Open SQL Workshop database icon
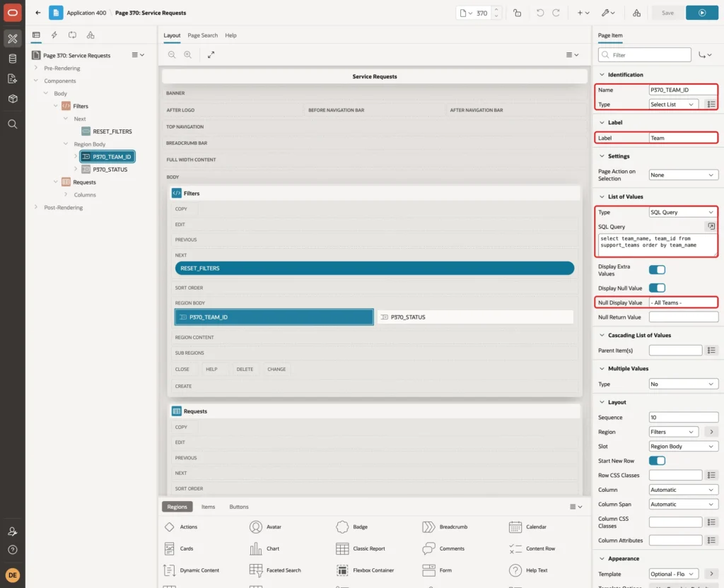The height and width of the screenshot is (588, 724). coord(13,59)
